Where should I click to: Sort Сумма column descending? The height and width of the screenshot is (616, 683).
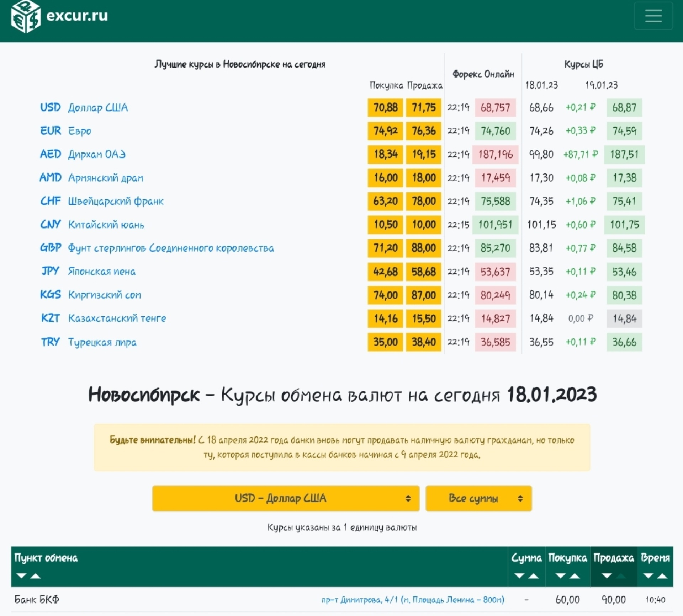click(519, 575)
